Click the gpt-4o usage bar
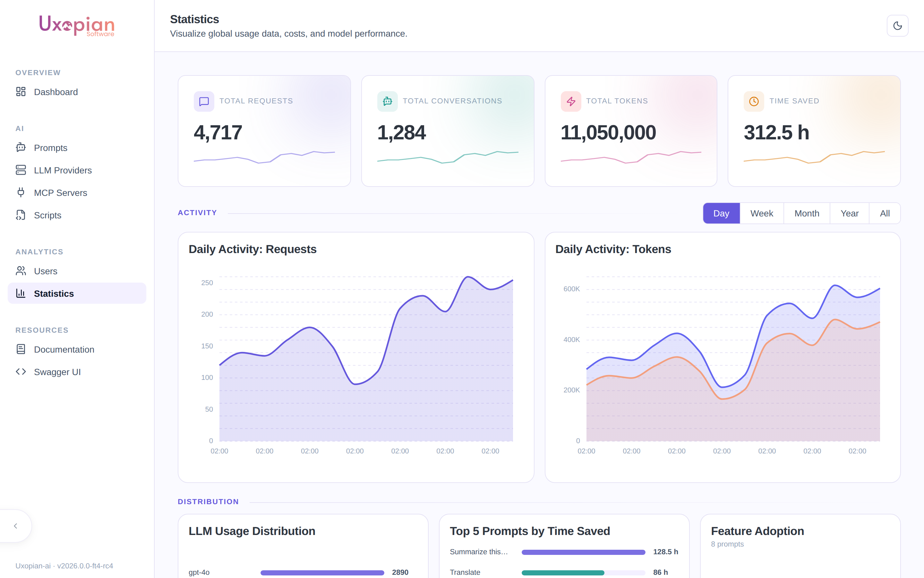Screen dimensions: 924x578 322,573
